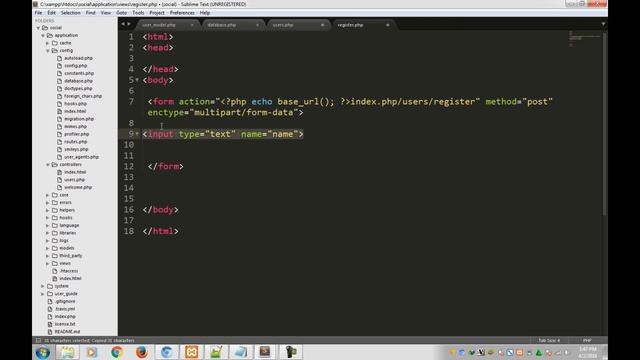Image resolution: width=640 pixels, height=360 pixels.
Task: Click the system clock in the tray
Action: (x=588, y=352)
